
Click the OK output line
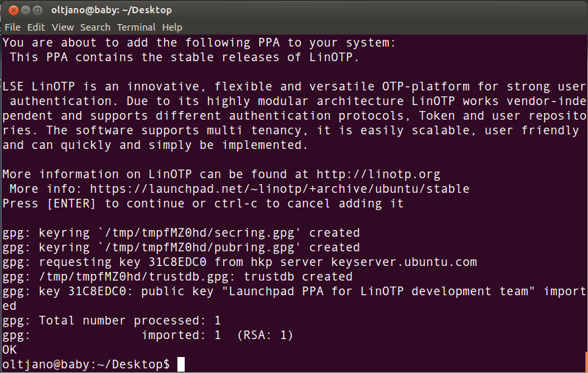tap(9, 350)
